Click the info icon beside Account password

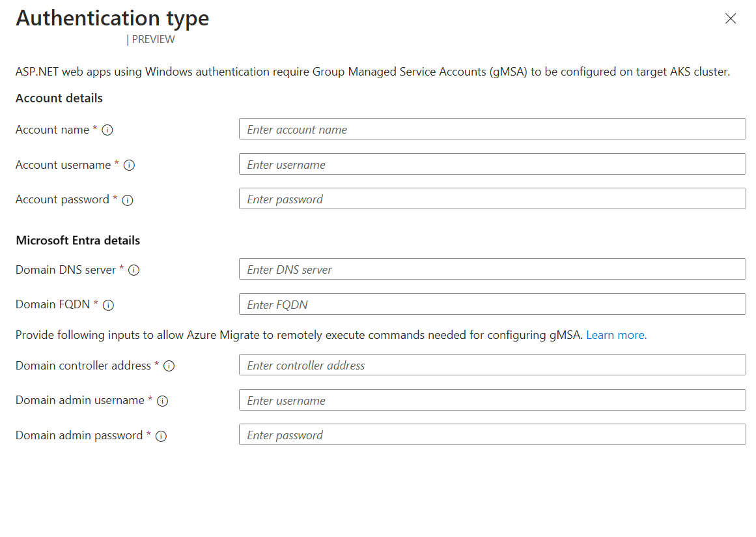coord(127,200)
